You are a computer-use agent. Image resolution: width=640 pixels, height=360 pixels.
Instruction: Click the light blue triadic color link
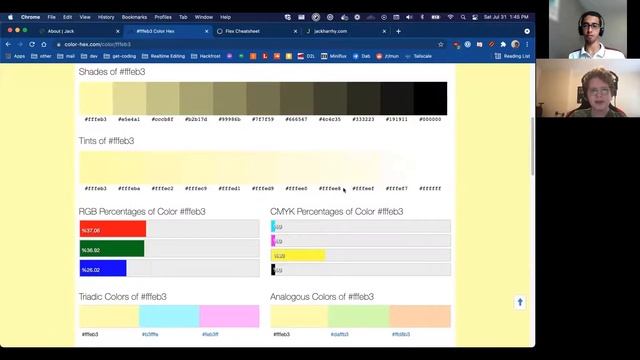coord(150,334)
